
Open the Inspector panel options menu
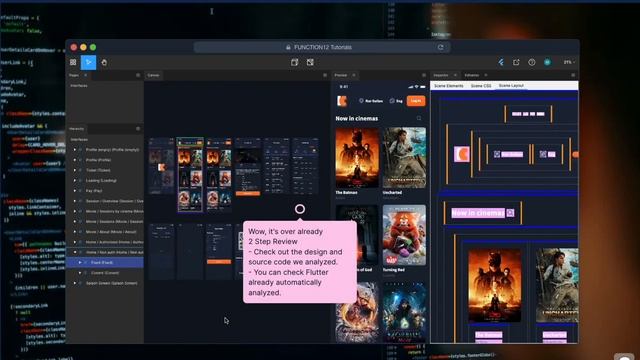click(573, 76)
